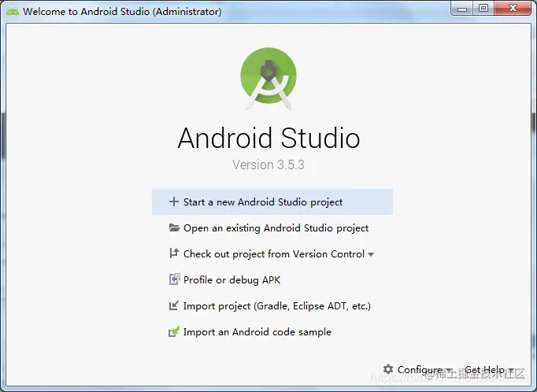The height and width of the screenshot is (392, 537).
Task: Close the Welcome to Android Studio window
Action: point(513,8)
